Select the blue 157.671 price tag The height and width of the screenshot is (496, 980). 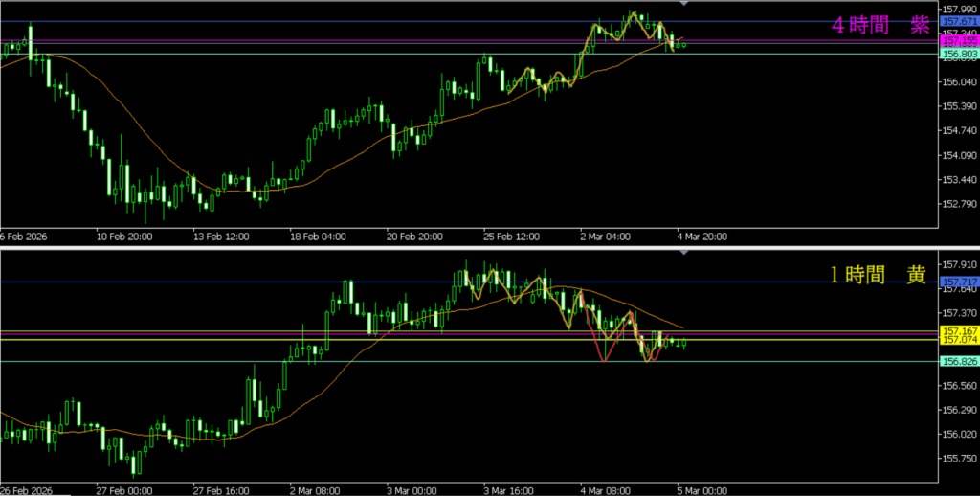(959, 21)
